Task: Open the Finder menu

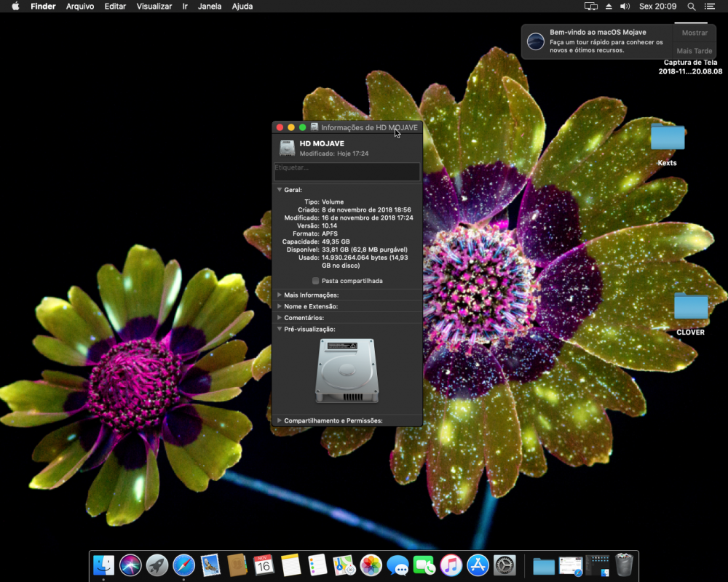Action: pyautogui.click(x=43, y=6)
